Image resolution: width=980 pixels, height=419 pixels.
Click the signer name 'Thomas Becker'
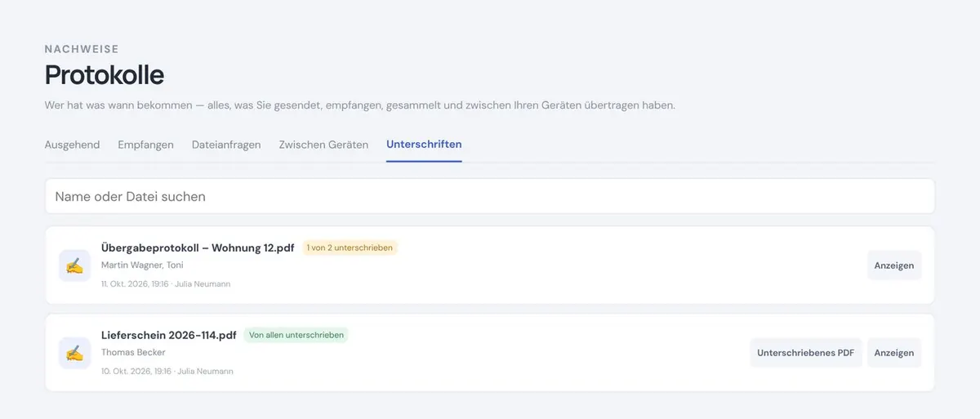[x=133, y=353]
